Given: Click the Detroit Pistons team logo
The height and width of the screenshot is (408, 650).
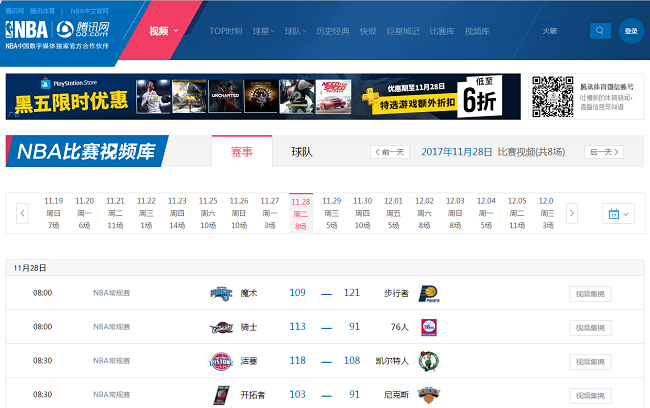Looking at the screenshot, I should coord(220,361).
